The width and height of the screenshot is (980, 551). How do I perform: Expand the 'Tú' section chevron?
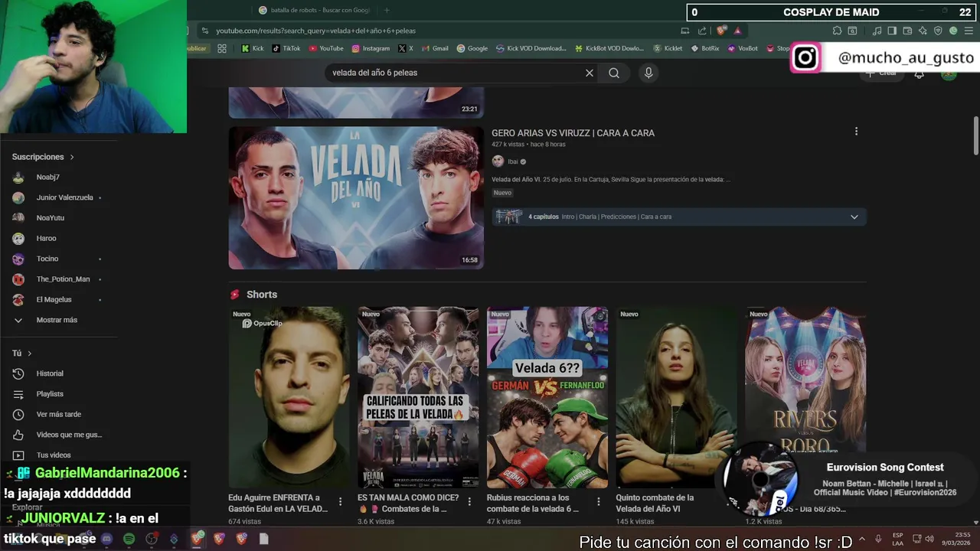29,353
